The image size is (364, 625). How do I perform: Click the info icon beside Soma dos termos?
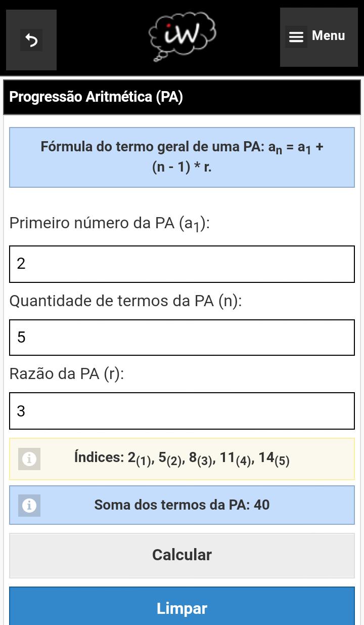(x=29, y=506)
